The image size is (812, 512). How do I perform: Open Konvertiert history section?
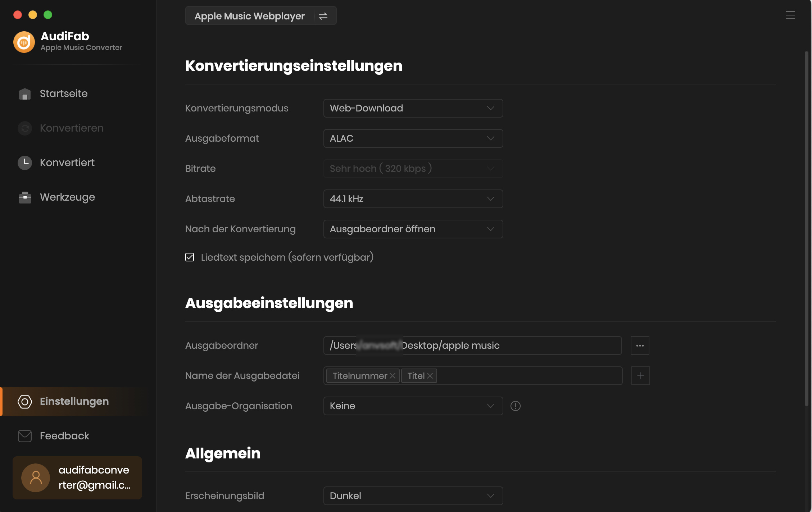tap(67, 163)
